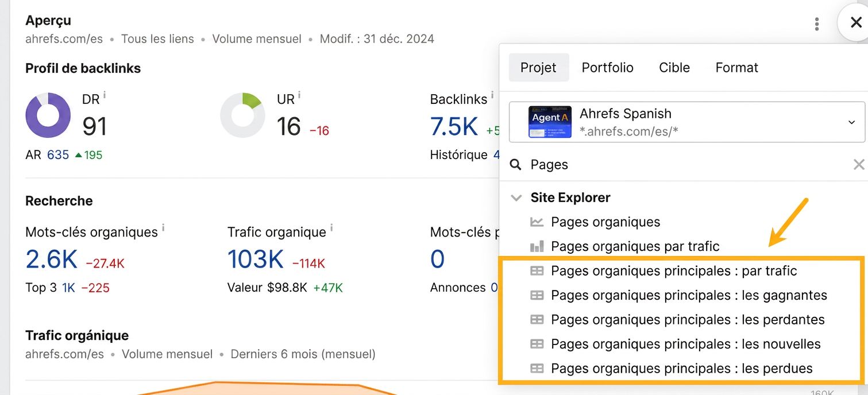Click the 'Tous les liens' label
Image resolution: width=868 pixels, height=395 pixels.
pos(157,39)
